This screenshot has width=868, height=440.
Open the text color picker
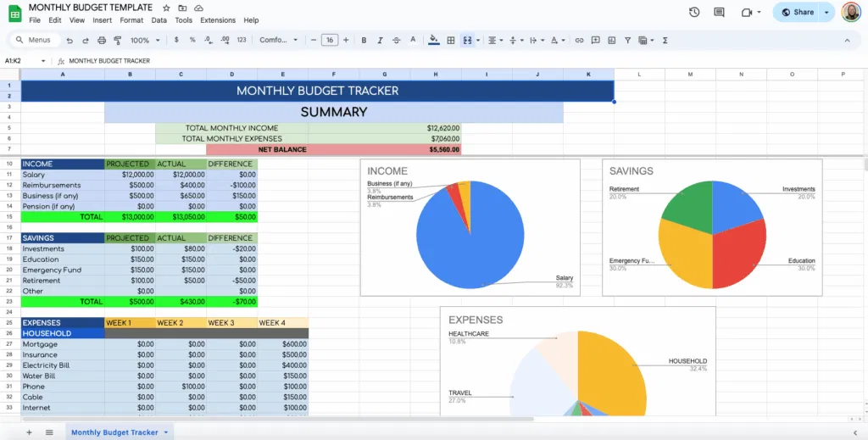pyautogui.click(x=413, y=40)
